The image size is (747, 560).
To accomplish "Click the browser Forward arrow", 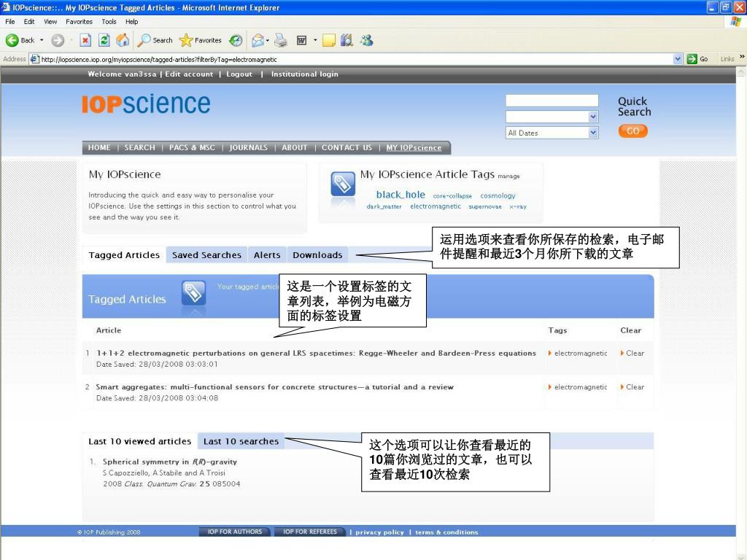I will (58, 41).
